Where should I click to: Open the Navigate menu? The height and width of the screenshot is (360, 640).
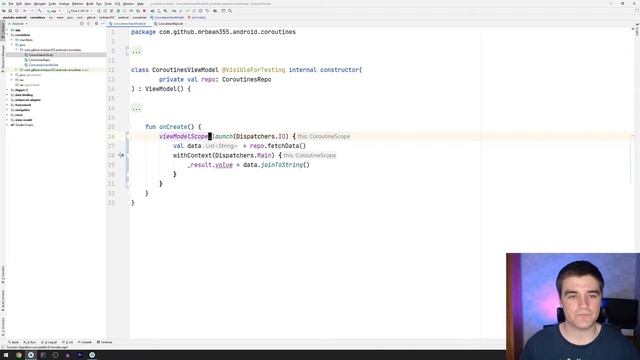point(40,4)
